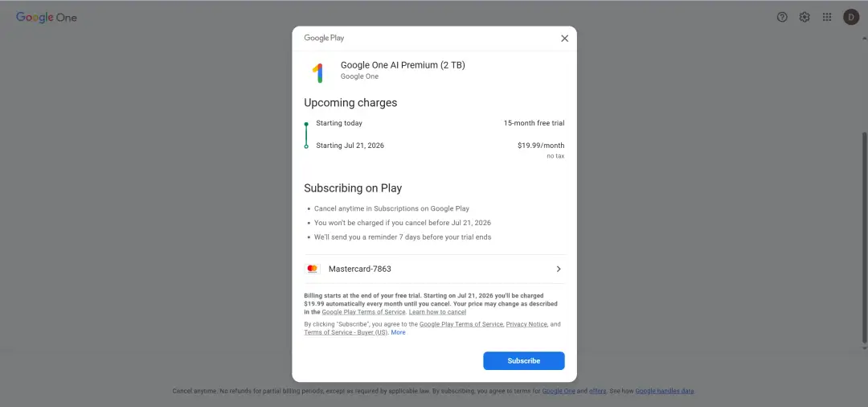The width and height of the screenshot is (868, 407).
Task: Open the Learn how to cancel link
Action: pos(437,312)
